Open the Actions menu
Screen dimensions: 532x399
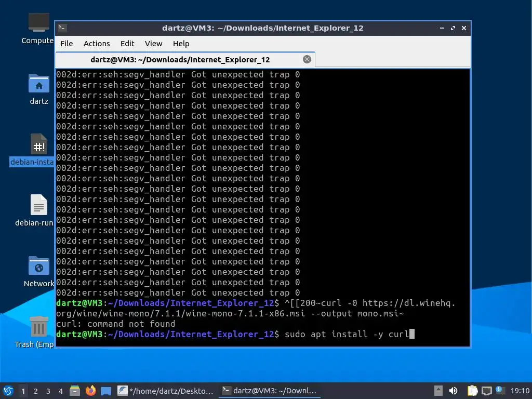pos(97,44)
